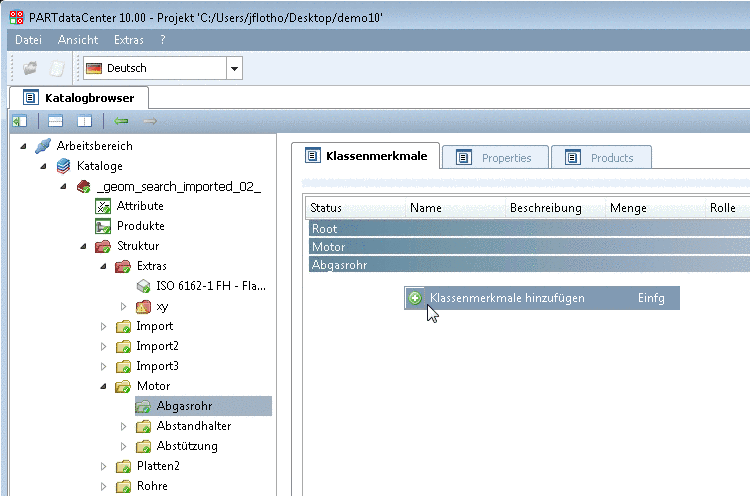Screen dimensions: 750x496
Task: Click the green plus add icon
Action: point(415,298)
